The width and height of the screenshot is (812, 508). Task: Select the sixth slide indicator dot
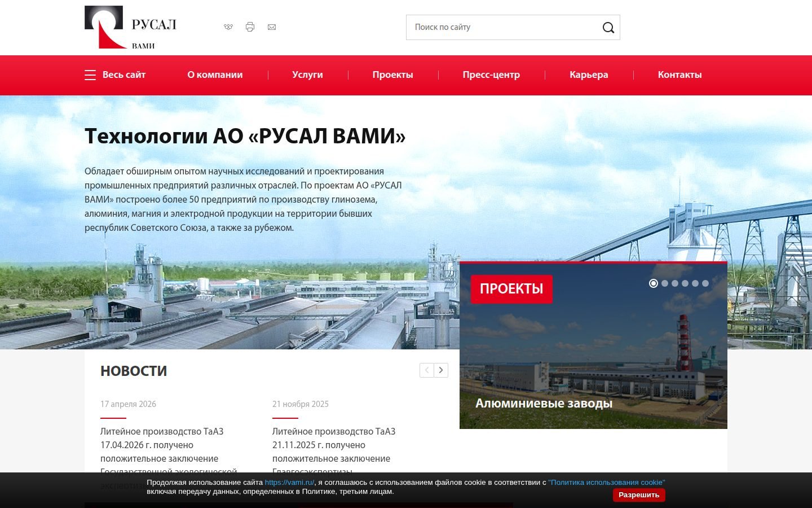coord(705,283)
